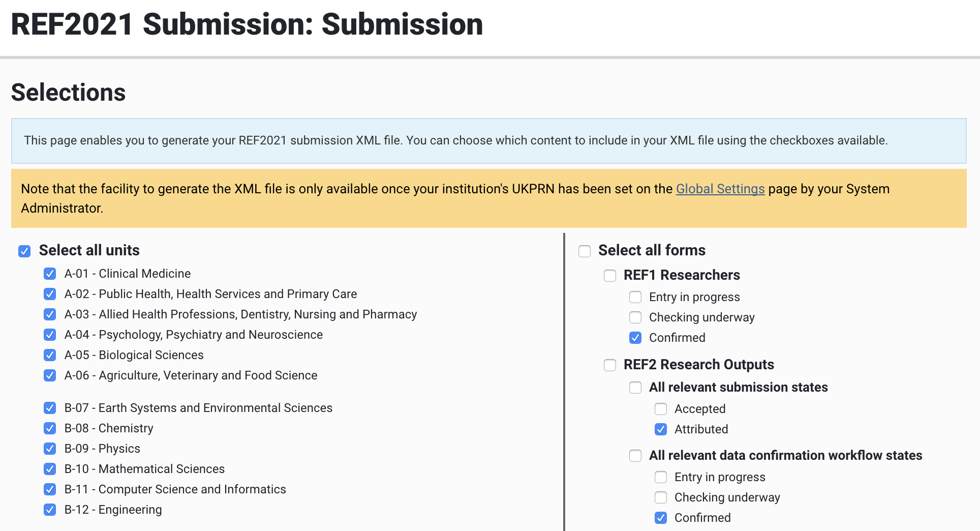The image size is (980, 531).
Task: Enable Select all forms checkbox
Action: 585,251
